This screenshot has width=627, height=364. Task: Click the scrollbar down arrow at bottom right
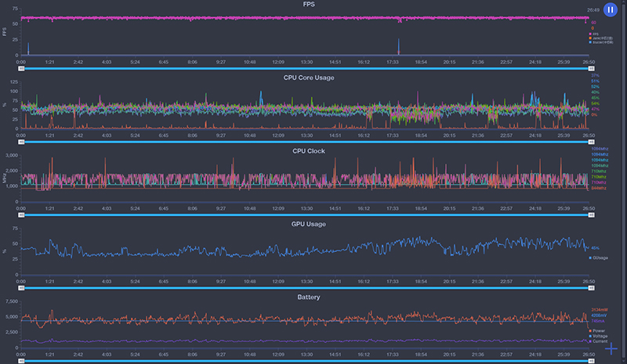click(623, 361)
